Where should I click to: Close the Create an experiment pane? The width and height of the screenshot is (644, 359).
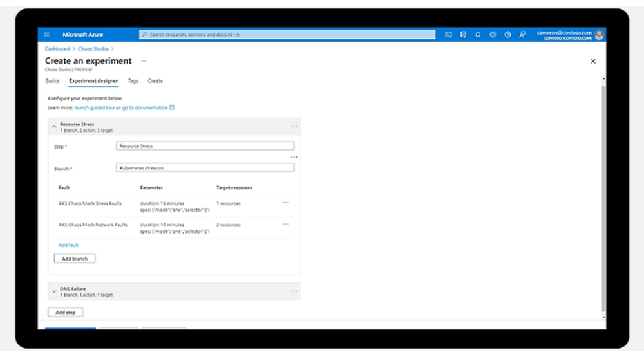593,61
